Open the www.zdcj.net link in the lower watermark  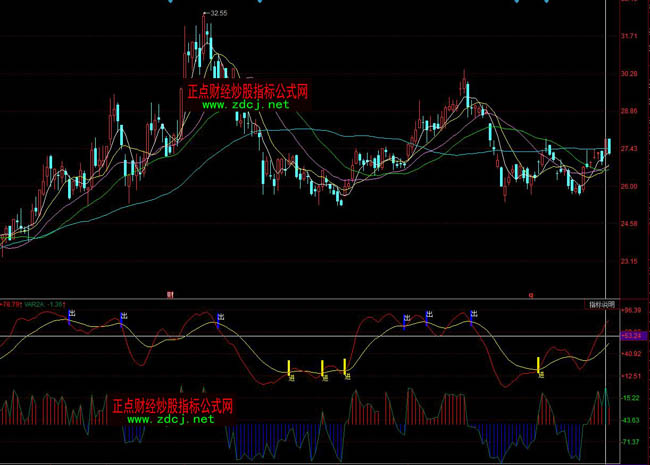171,420
